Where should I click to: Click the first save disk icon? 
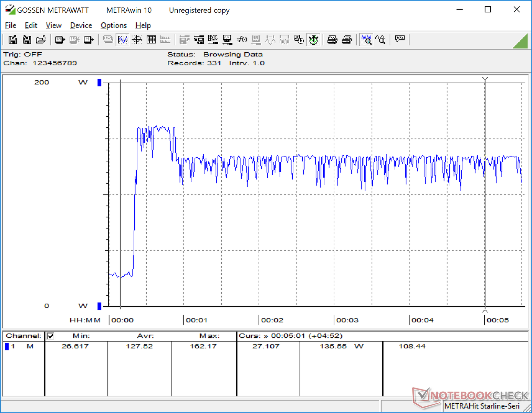(x=13, y=40)
